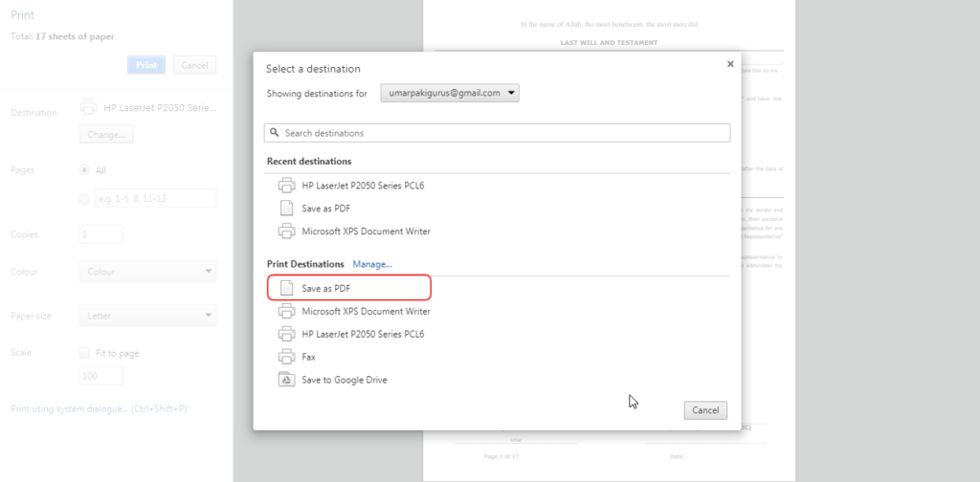Open the account dropdown showing umarpakigurus@gmail.com
980x482 pixels.
(450, 93)
